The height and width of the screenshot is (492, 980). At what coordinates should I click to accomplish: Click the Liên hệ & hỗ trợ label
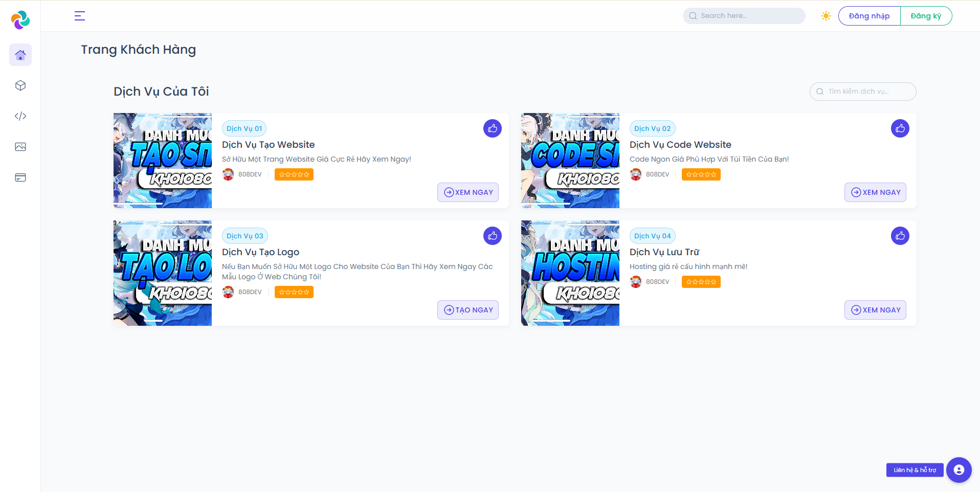coord(915,470)
